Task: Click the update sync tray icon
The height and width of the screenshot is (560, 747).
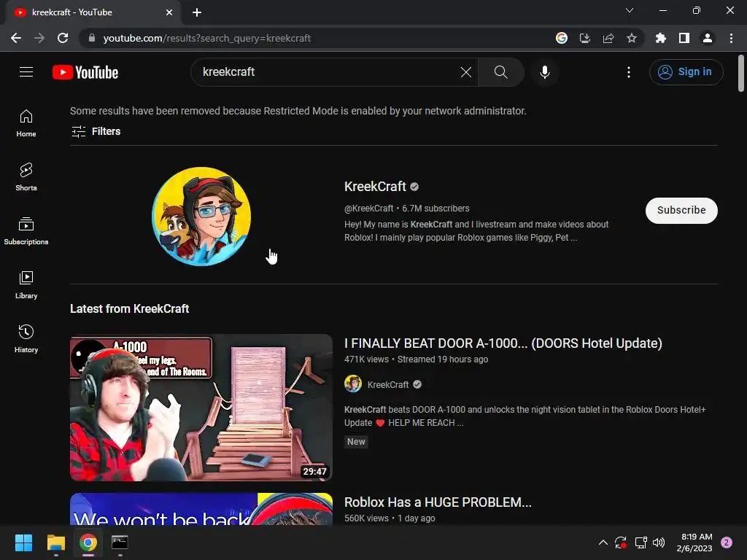Action: point(620,542)
